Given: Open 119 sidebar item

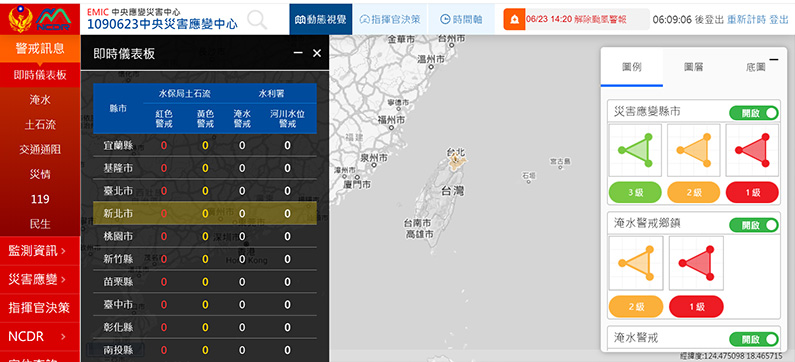Looking at the screenshot, I should coord(40,199).
